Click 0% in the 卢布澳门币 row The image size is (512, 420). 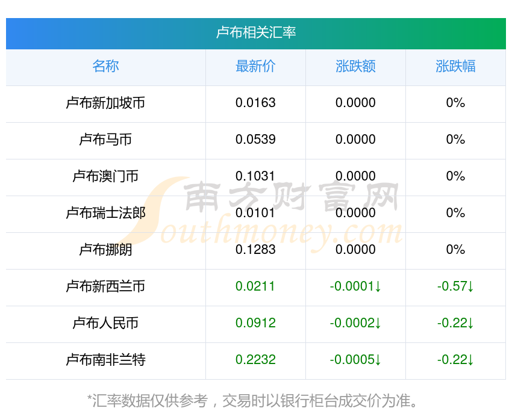click(x=455, y=176)
